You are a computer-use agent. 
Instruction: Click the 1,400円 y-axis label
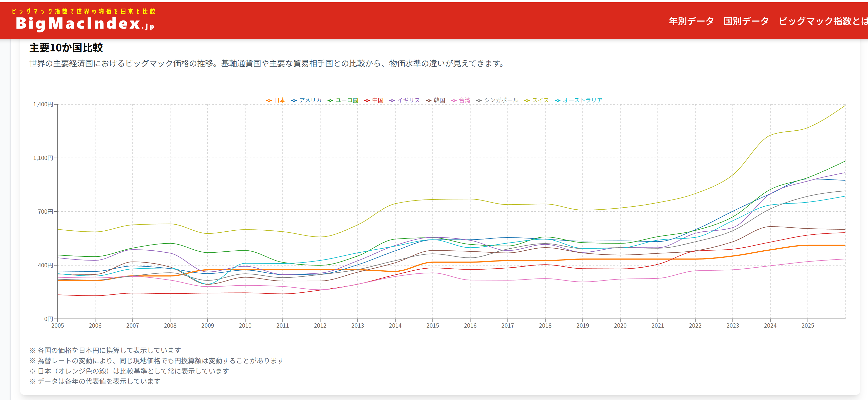coord(43,104)
